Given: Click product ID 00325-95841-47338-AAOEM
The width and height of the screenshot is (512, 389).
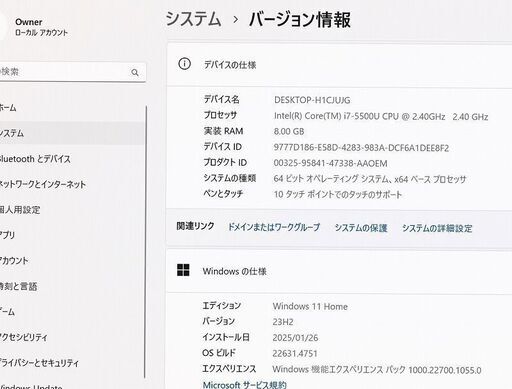Looking at the screenshot, I should coord(330,163).
